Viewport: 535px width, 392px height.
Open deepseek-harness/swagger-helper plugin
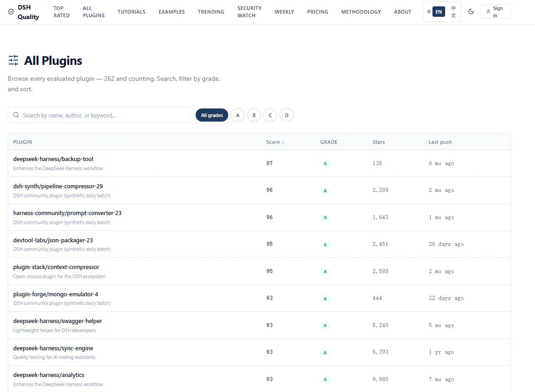click(57, 321)
